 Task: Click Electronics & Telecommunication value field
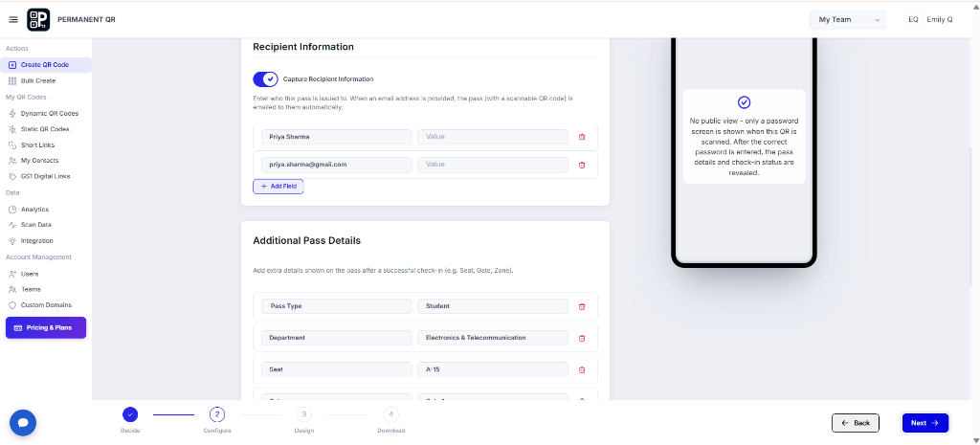493,338
